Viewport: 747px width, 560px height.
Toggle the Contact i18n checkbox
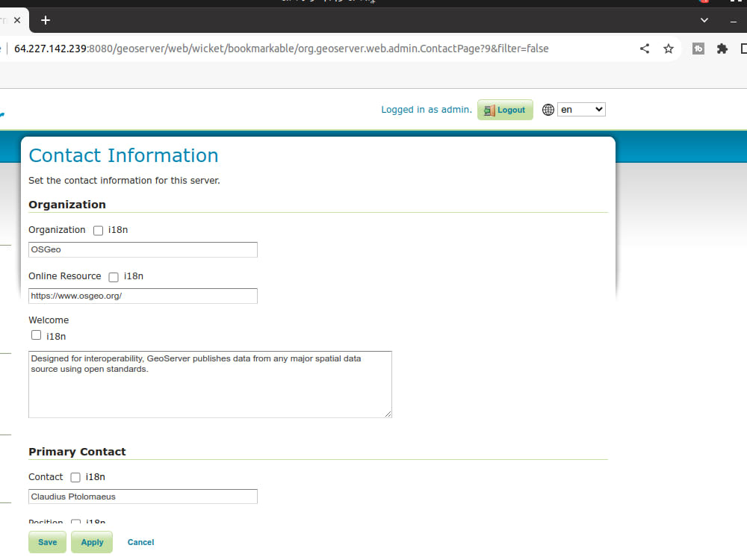[75, 477]
